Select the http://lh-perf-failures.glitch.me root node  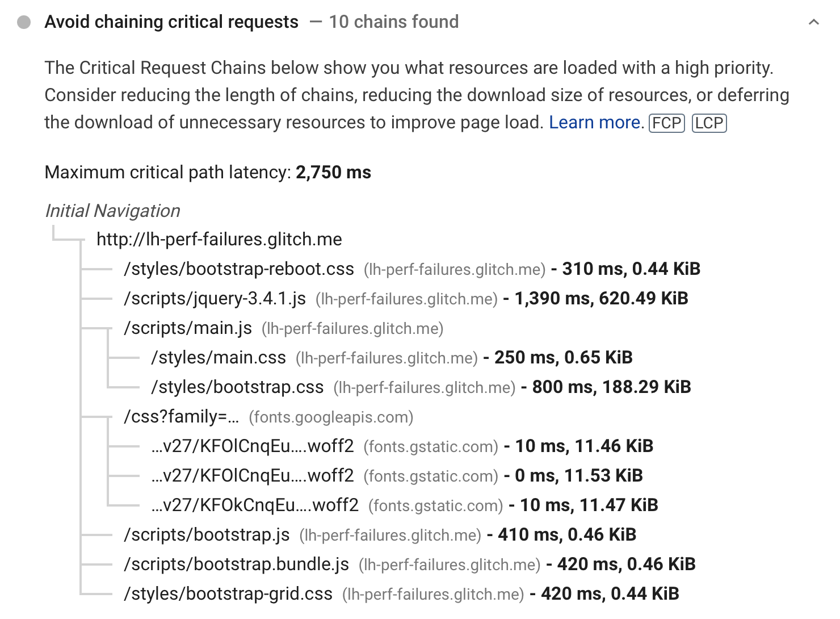[x=220, y=239]
